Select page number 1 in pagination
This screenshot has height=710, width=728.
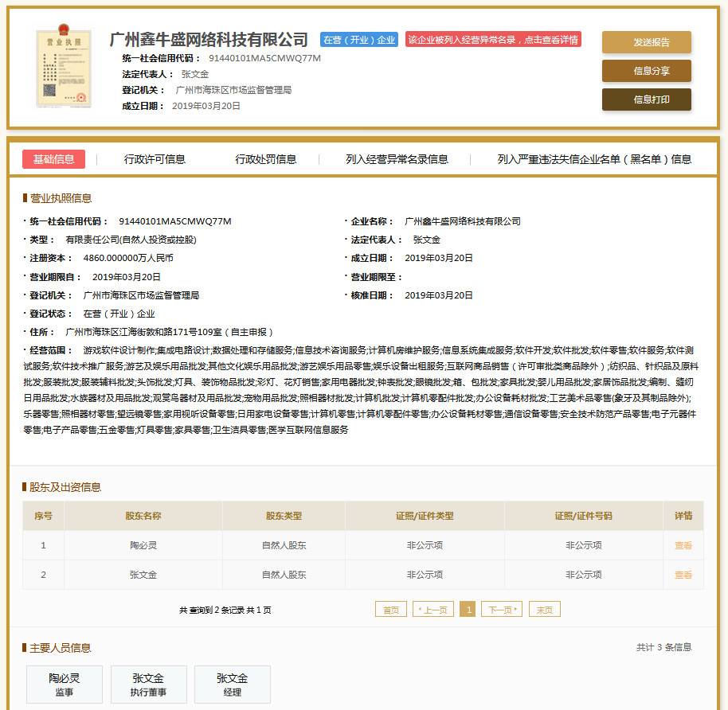(468, 608)
